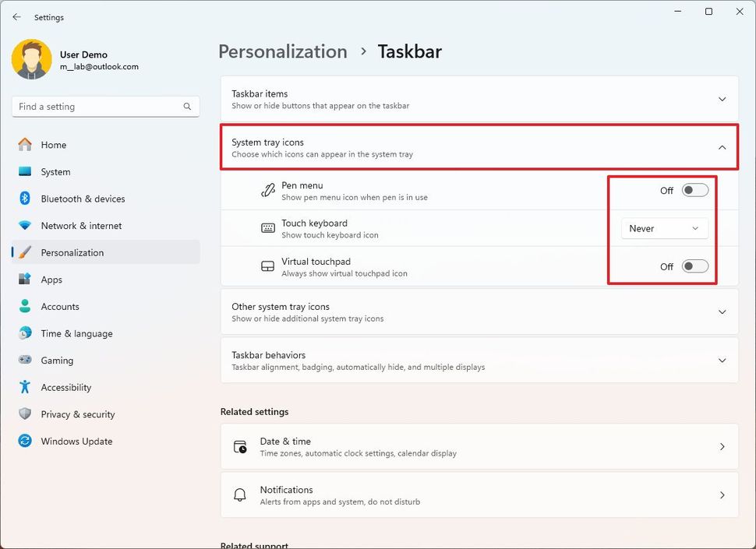Open the Touch keyboard Never dropdown
Screen dimensions: 756x549
click(664, 228)
